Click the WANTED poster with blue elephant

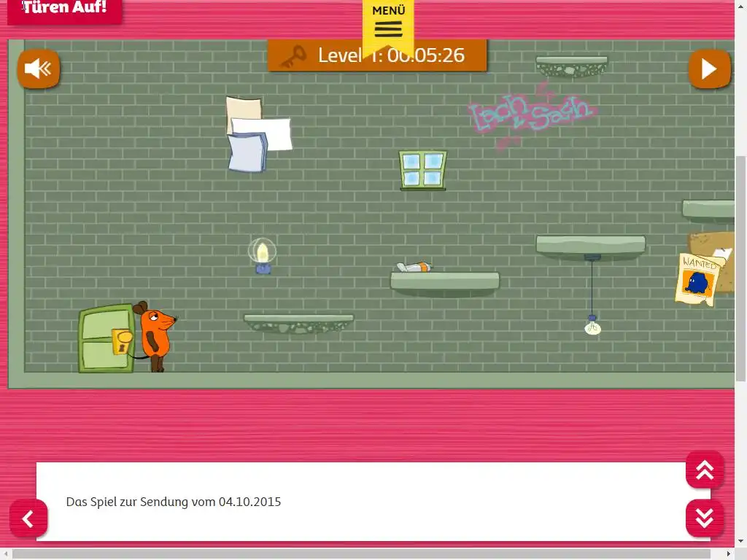699,279
